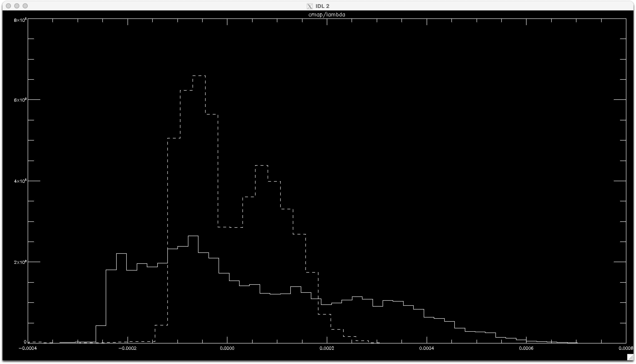Click the tallest dashed histogram peak
Screen dimensions: 636x364
click(199, 75)
